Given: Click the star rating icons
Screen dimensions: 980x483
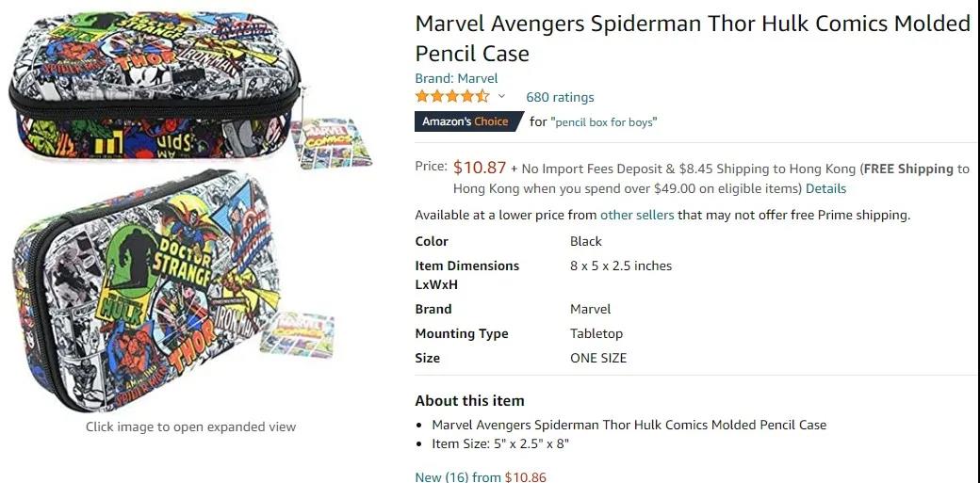Looking at the screenshot, I should pyautogui.click(x=452, y=96).
